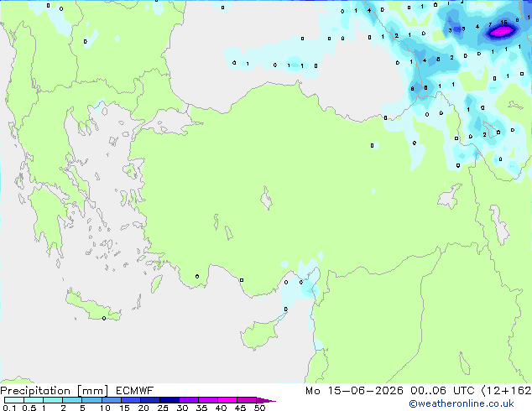Click the legend label "40"
The width and height of the screenshot is (532, 411).
[221, 408]
